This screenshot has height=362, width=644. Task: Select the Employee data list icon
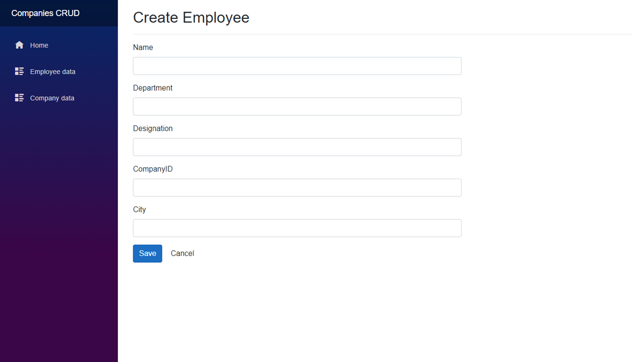pyautogui.click(x=19, y=71)
